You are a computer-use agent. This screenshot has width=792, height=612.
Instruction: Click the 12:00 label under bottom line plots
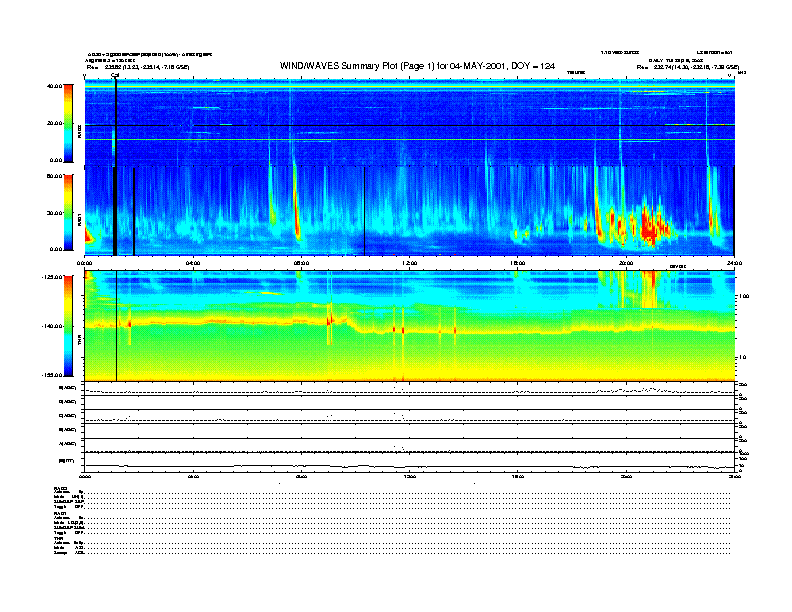pos(409,476)
